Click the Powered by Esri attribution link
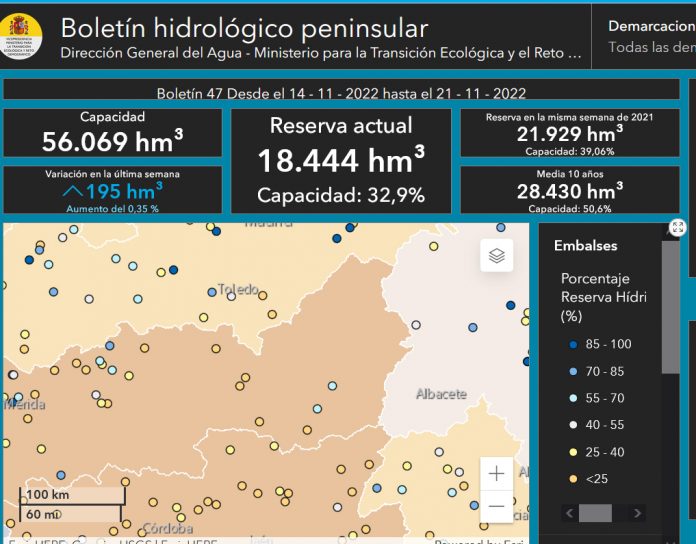The height and width of the screenshot is (544, 696). (480, 542)
